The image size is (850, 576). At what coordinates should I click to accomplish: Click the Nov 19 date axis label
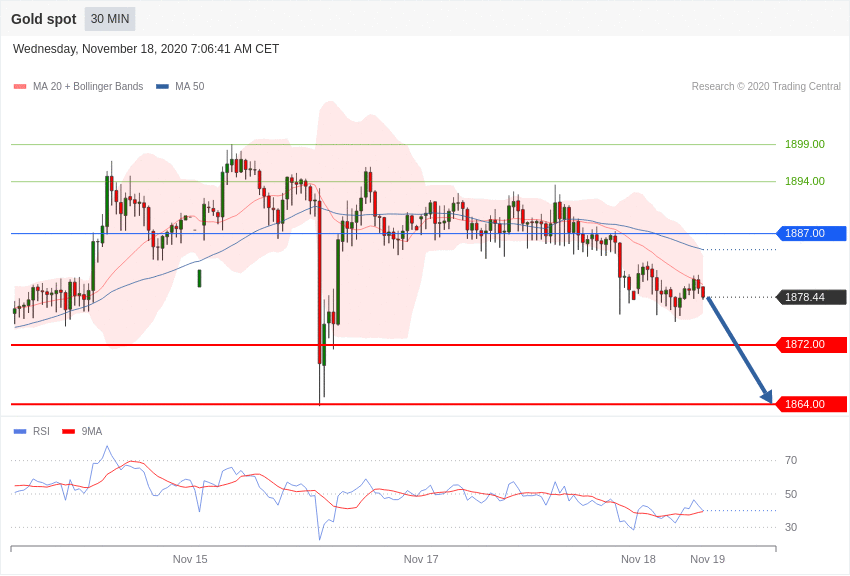point(707,559)
